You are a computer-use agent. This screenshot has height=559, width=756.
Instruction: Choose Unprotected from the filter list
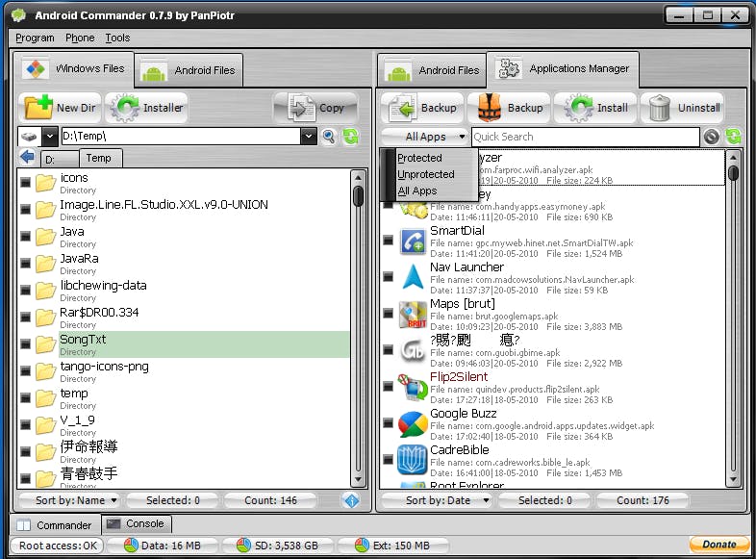[x=426, y=174]
